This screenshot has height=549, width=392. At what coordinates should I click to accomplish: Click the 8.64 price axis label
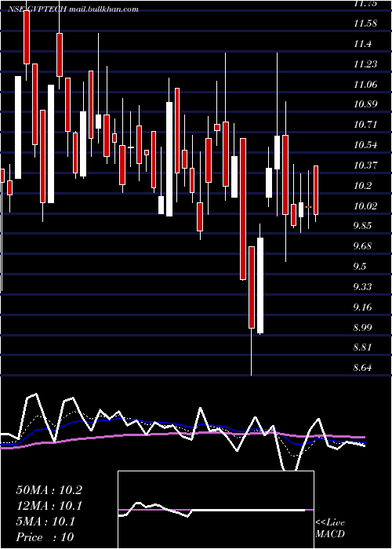363,368
